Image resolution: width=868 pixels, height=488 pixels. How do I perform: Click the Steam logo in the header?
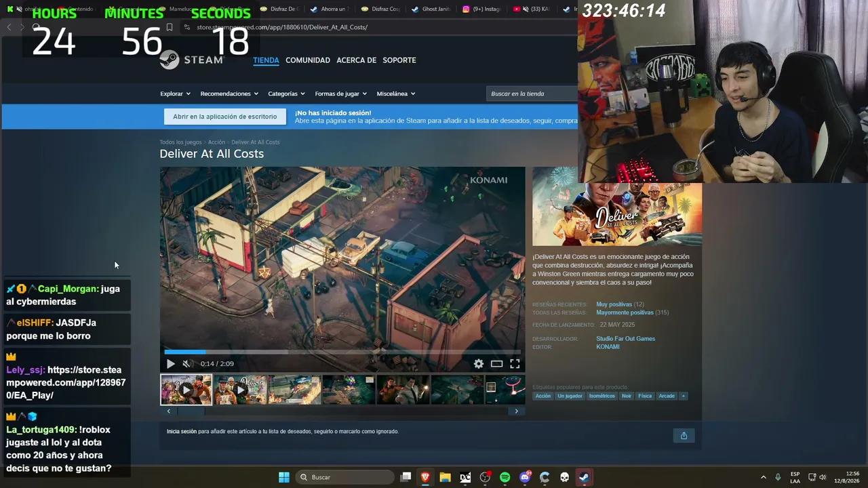tap(191, 60)
